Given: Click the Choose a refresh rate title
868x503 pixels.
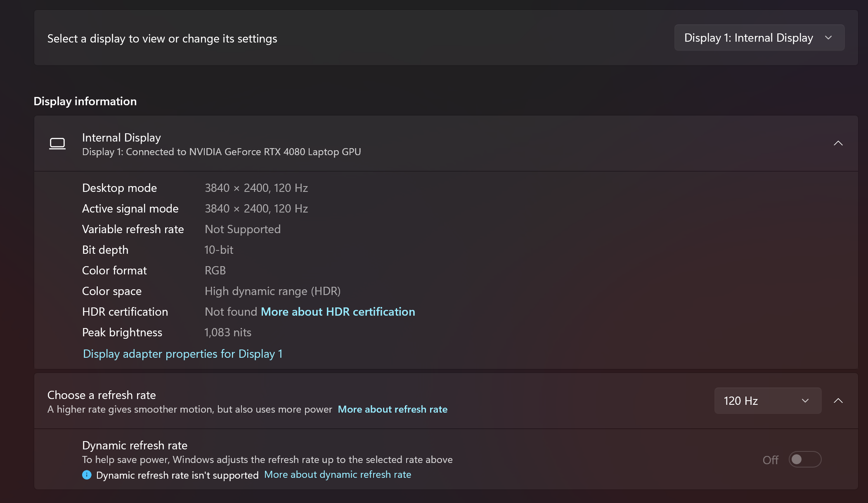Looking at the screenshot, I should pos(102,395).
